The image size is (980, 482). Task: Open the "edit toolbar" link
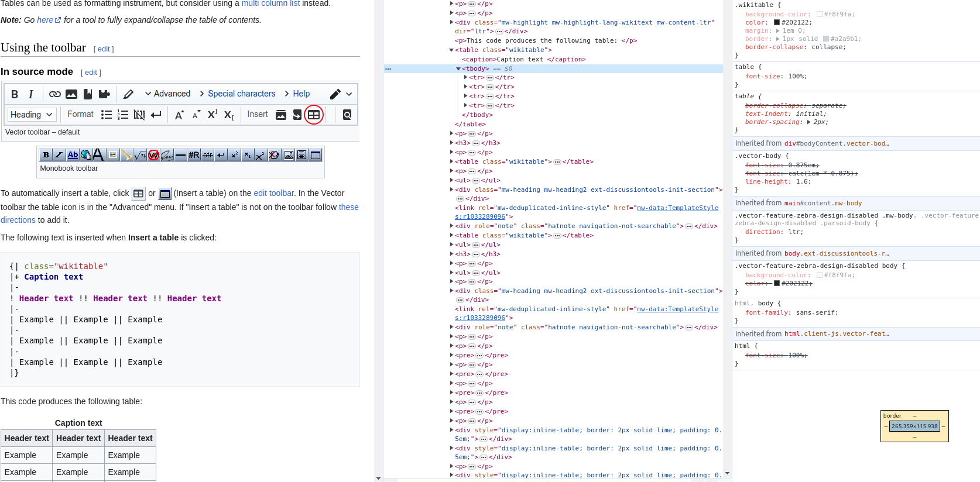[x=273, y=193]
